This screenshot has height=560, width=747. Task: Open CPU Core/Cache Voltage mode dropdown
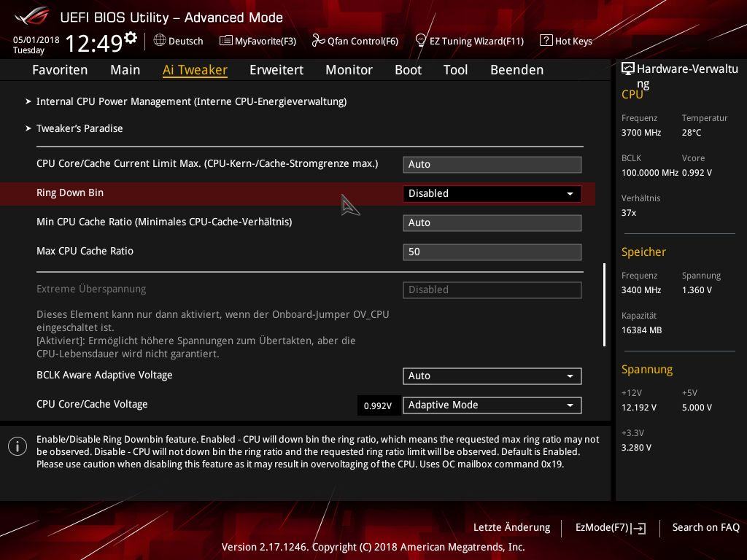tap(492, 405)
